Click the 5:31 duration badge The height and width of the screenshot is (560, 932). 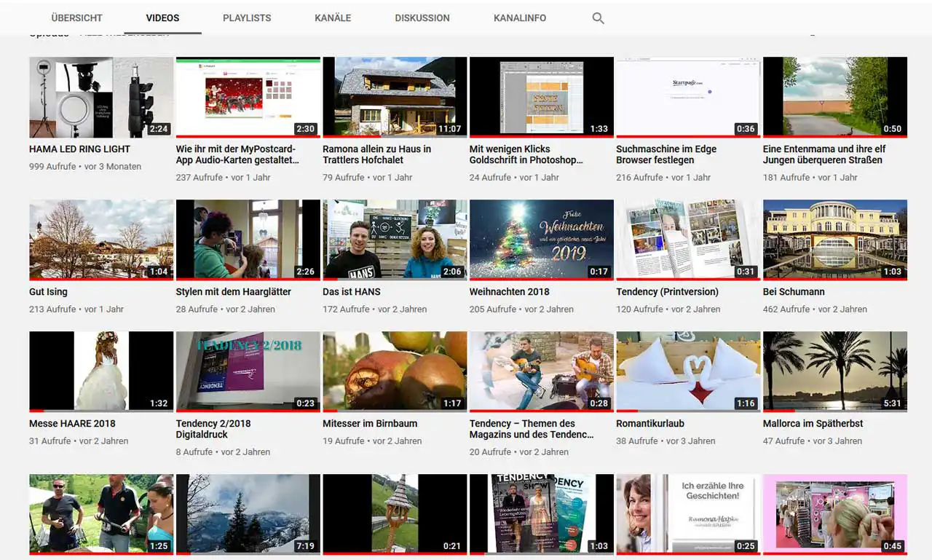[892, 403]
